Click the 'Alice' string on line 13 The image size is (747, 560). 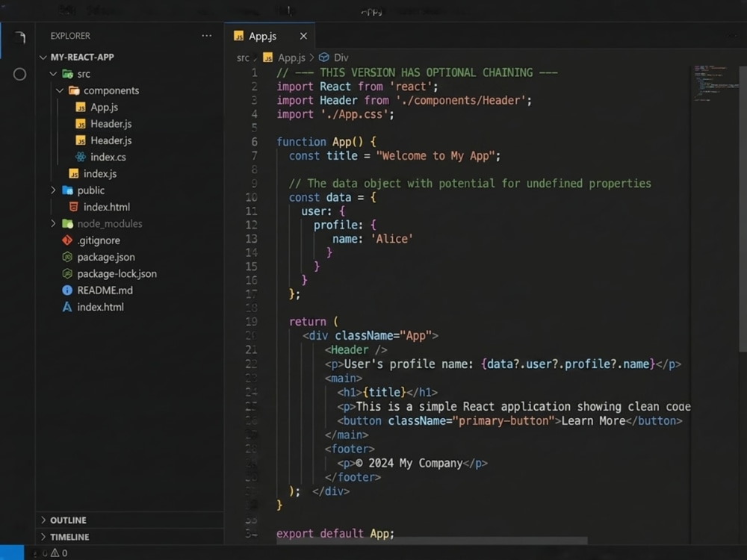coord(391,239)
